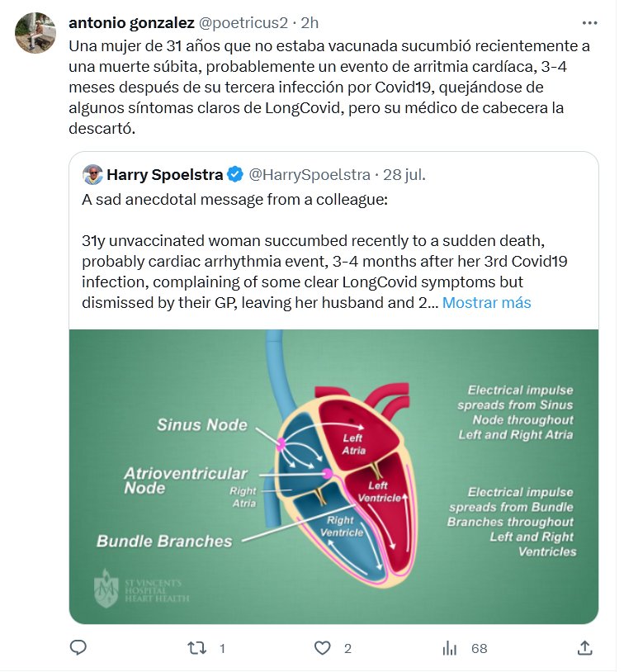Open Harry Spoelstra display name
The width and height of the screenshot is (624, 672).
(165, 174)
